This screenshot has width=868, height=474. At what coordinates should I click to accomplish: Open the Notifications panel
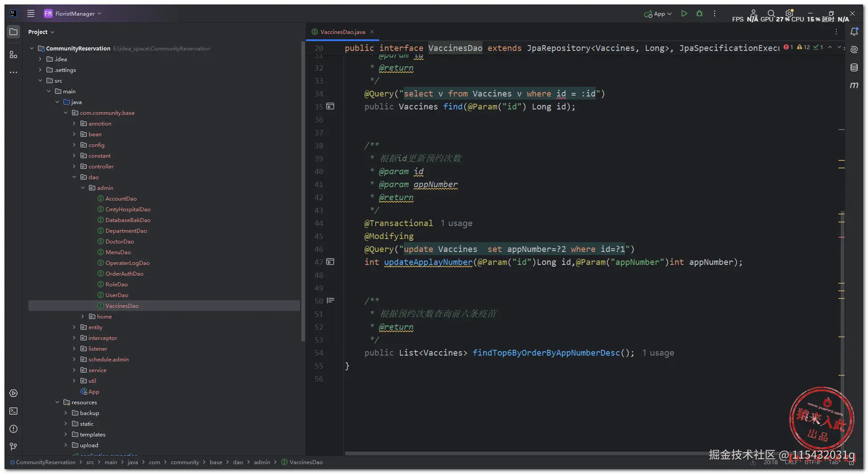pos(854,32)
